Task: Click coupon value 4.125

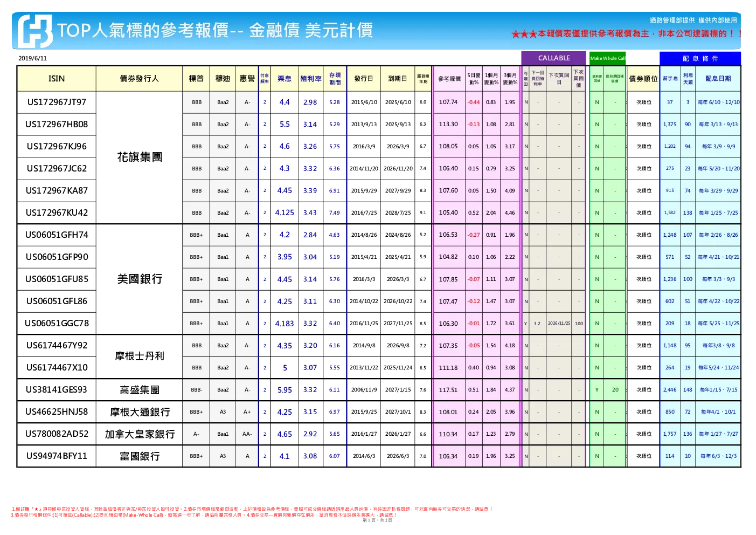Action: (x=285, y=212)
